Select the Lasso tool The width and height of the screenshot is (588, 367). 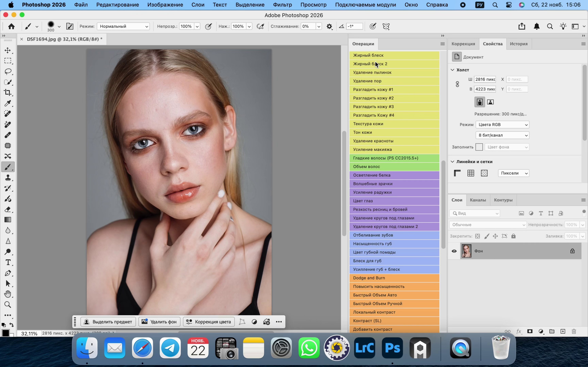8,71
